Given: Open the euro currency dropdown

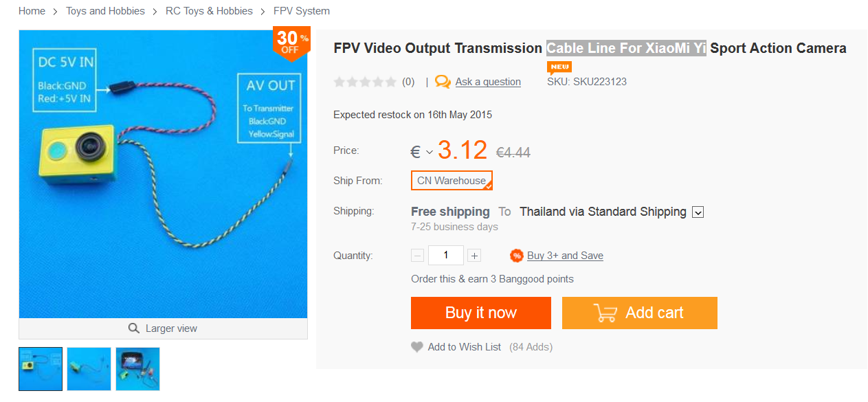Looking at the screenshot, I should click(422, 153).
